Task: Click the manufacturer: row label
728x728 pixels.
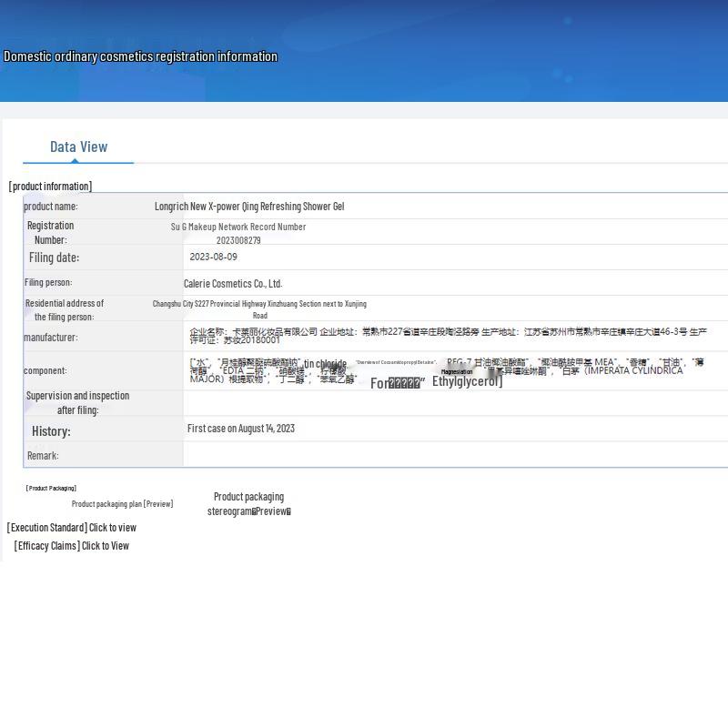Action: tap(51, 338)
